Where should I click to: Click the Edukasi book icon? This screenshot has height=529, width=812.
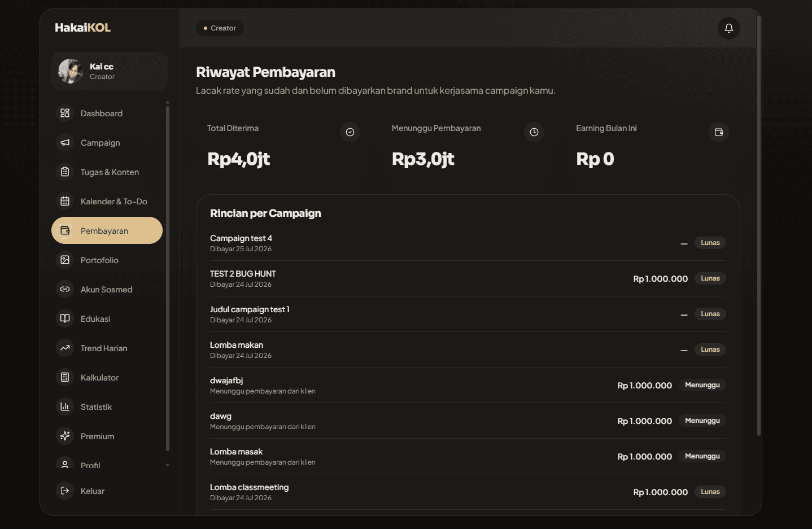point(65,318)
